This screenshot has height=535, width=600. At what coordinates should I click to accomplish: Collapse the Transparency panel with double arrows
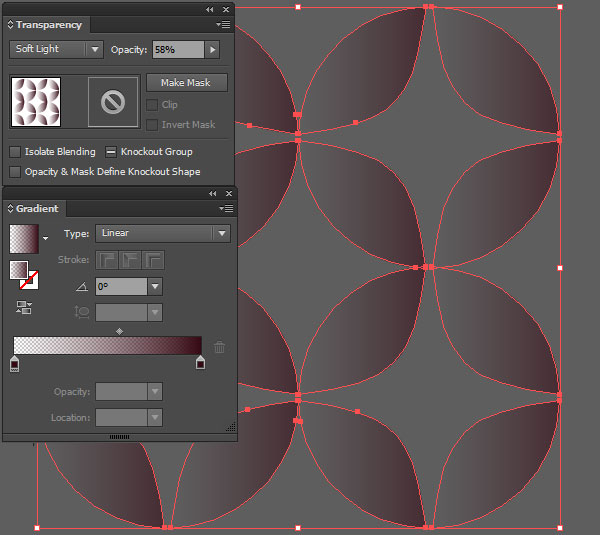coord(211,8)
